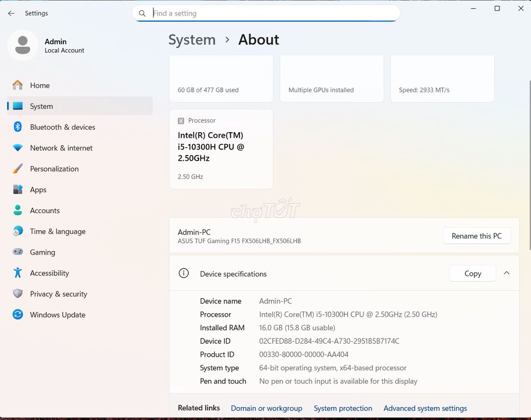531x420 pixels.
Task: Collapse the Device specifications section
Action: [x=507, y=273]
